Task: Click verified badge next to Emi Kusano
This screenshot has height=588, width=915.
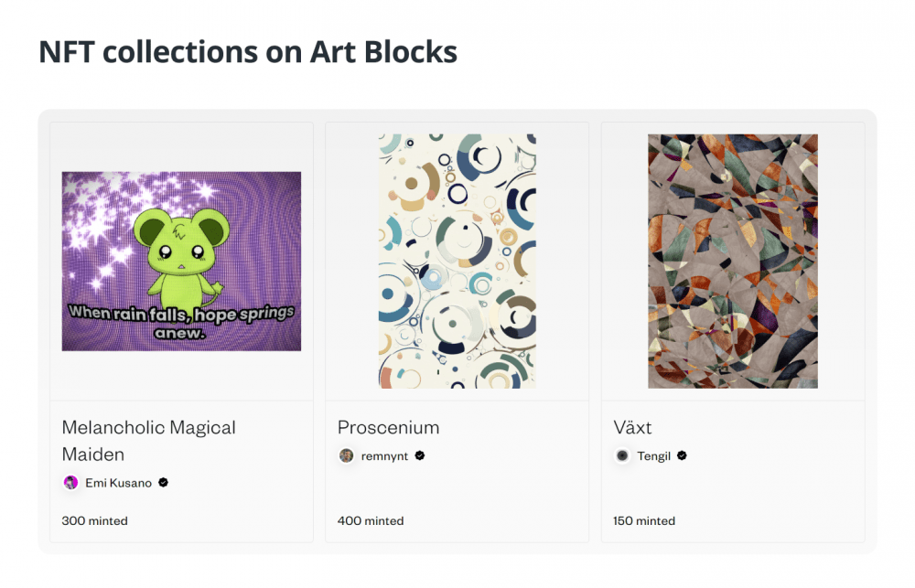Action: pos(164,483)
